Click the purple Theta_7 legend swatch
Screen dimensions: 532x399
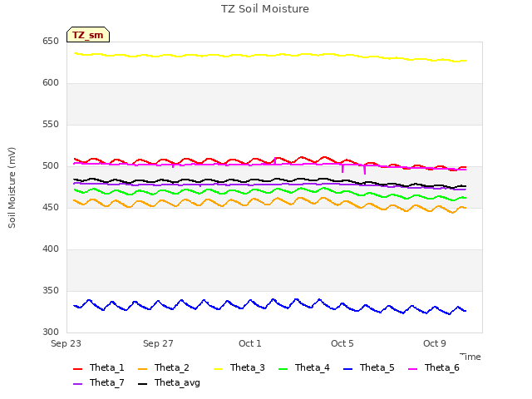[x=77, y=383]
